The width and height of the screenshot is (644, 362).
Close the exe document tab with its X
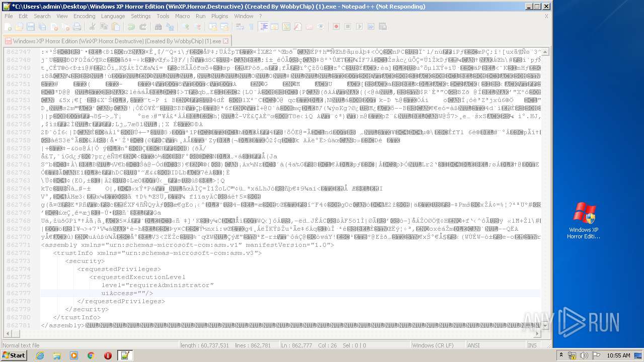225,41
